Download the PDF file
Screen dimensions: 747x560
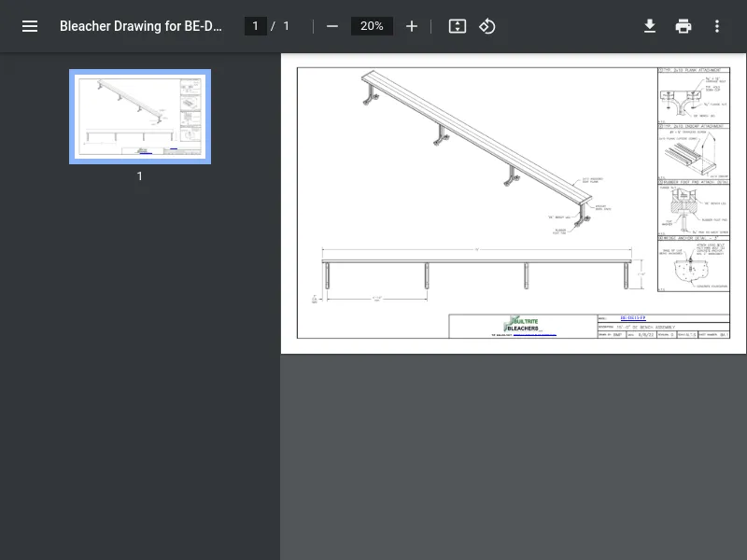(650, 26)
